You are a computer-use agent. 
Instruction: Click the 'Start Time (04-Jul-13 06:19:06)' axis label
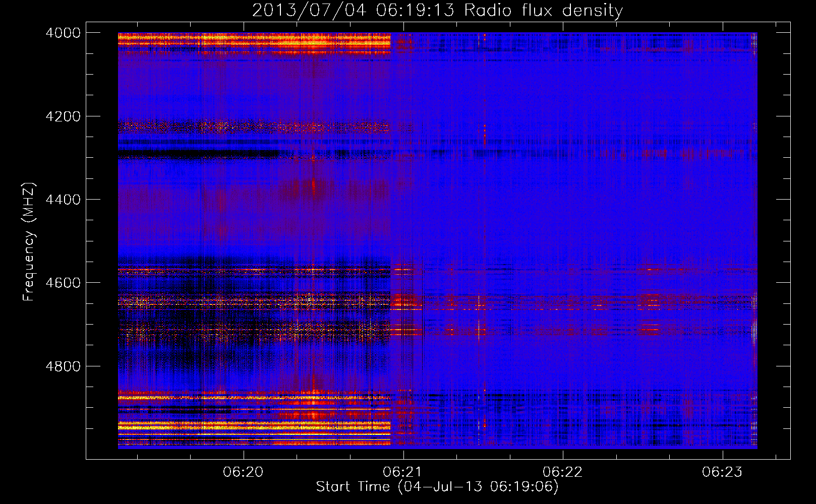click(437, 487)
